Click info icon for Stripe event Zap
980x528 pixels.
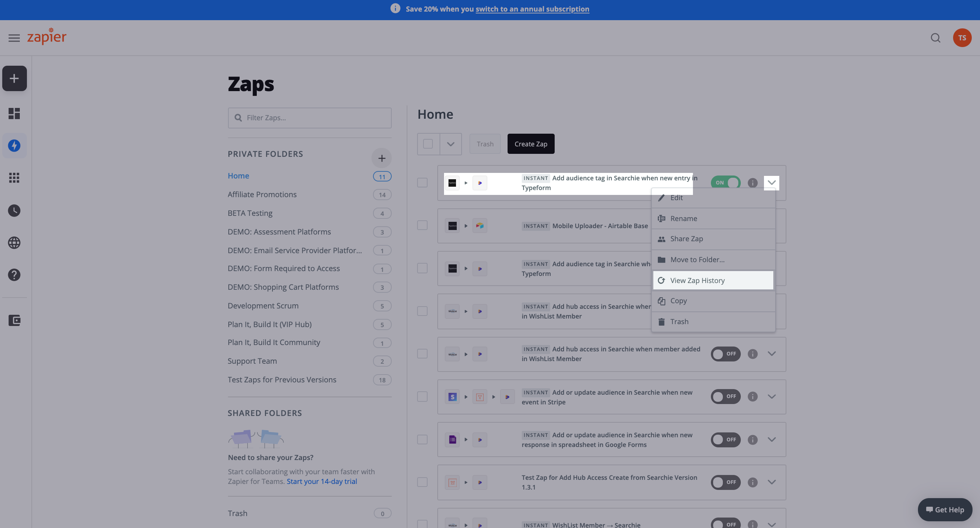[752, 397]
